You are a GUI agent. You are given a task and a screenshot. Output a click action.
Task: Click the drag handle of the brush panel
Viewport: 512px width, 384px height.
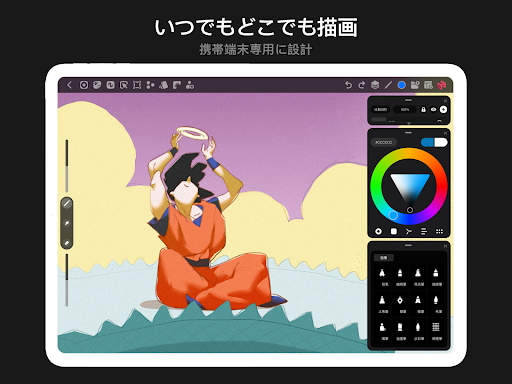pyautogui.click(x=408, y=245)
